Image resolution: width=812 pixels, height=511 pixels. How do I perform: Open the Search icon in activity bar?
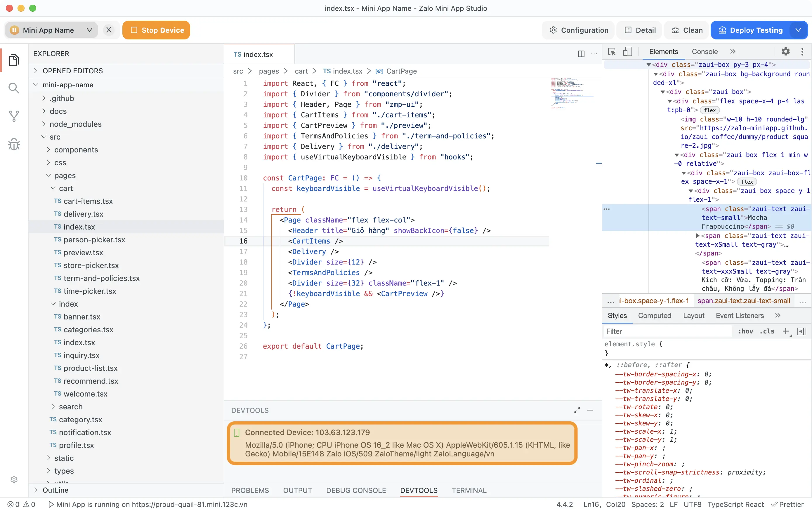(14, 88)
